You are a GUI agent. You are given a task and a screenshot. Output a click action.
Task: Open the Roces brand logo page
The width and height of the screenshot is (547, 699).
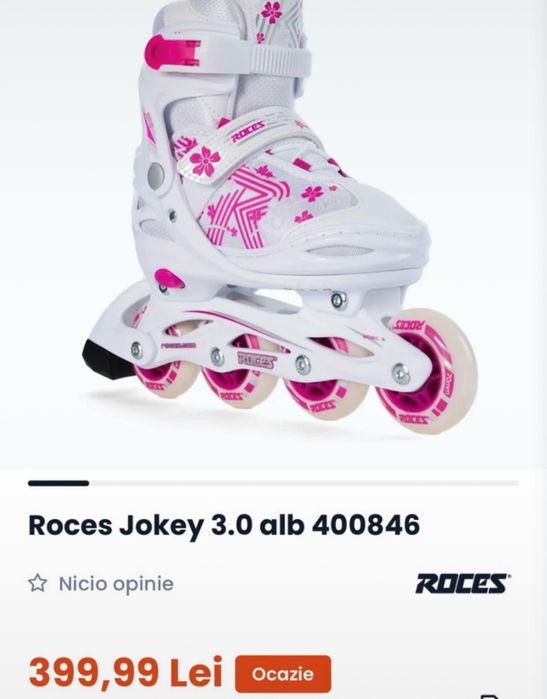click(463, 584)
